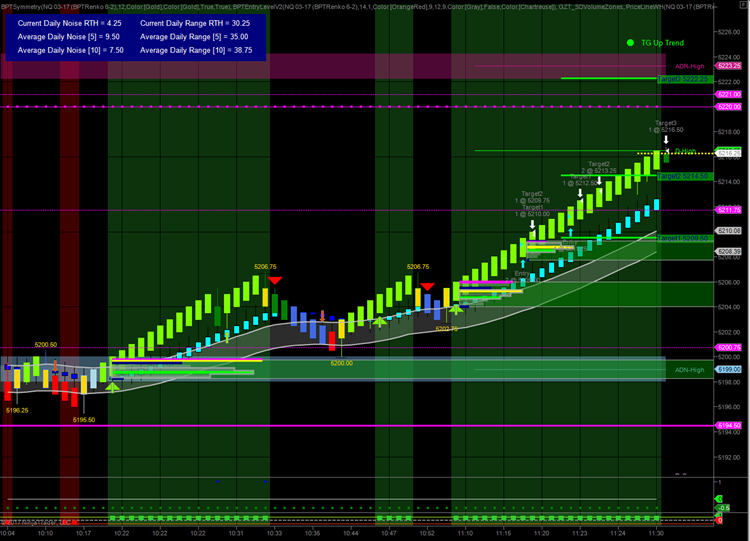750x541 pixels.
Task: Click the green -0.5 indicator marker
Action: click(x=723, y=508)
